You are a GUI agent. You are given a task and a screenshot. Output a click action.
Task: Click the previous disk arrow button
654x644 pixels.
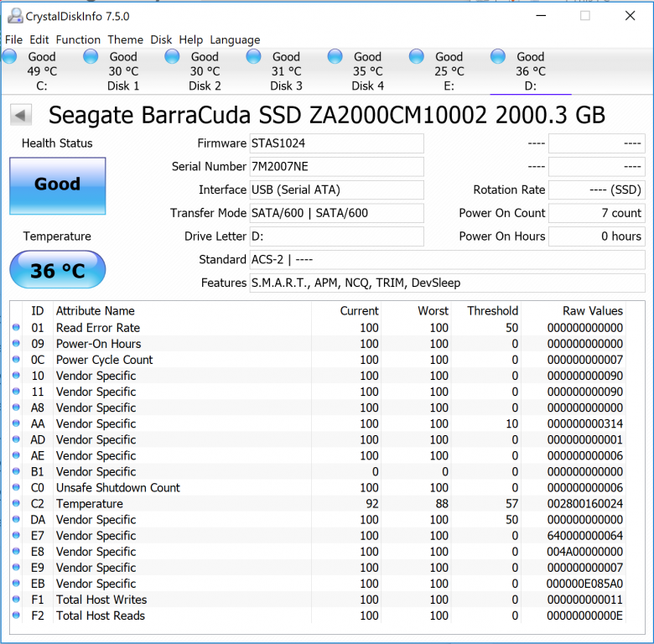(22, 116)
